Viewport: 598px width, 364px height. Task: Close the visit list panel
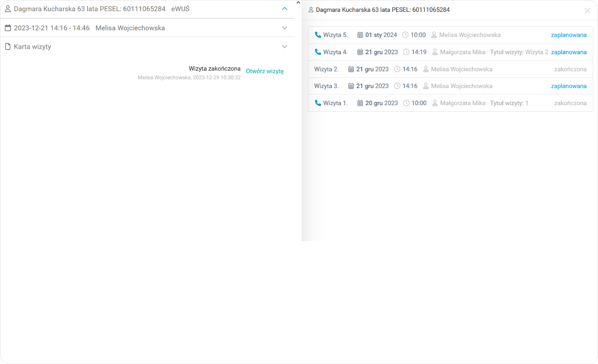coord(587,11)
